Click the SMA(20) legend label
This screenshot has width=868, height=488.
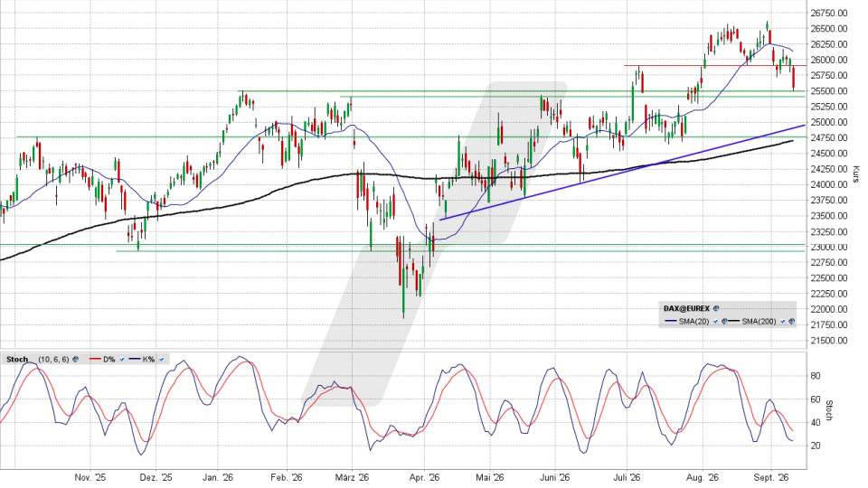[x=693, y=322]
